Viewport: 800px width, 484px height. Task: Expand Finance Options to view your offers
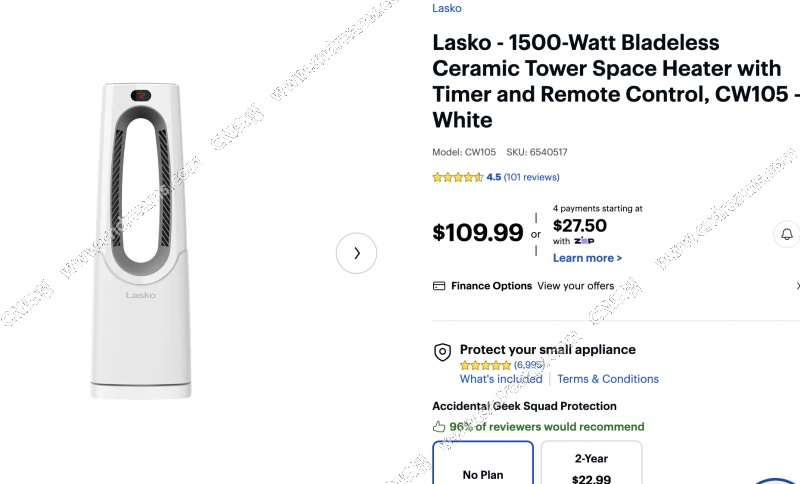pyautogui.click(x=575, y=286)
